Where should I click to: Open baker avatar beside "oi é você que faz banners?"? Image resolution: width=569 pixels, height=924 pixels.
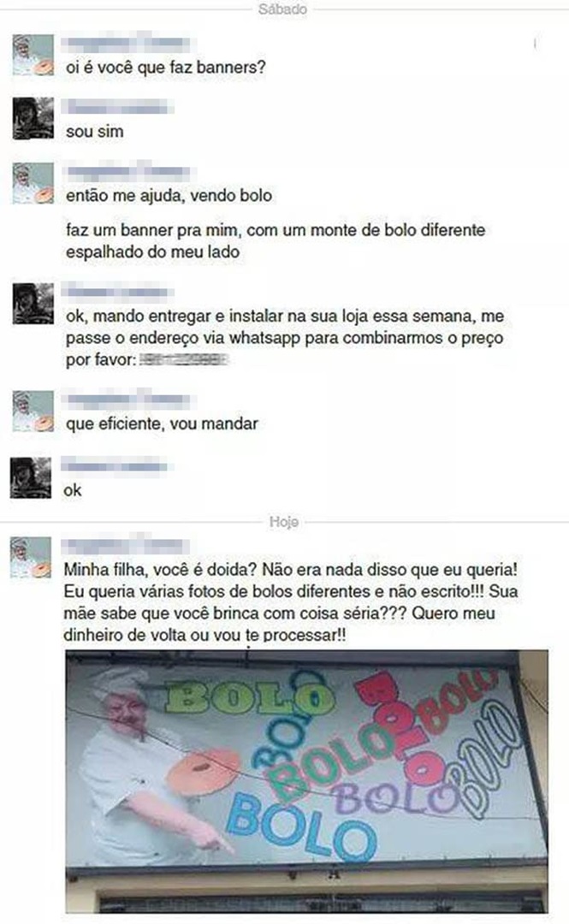point(33,55)
